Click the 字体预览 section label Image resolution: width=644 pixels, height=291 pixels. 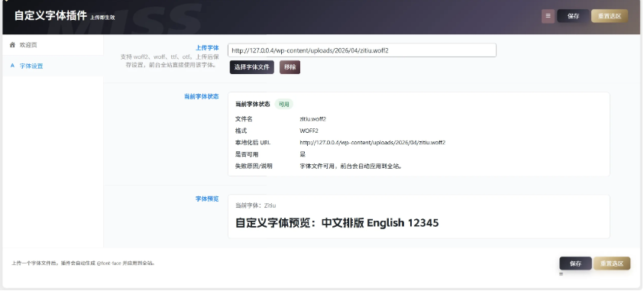point(207,199)
